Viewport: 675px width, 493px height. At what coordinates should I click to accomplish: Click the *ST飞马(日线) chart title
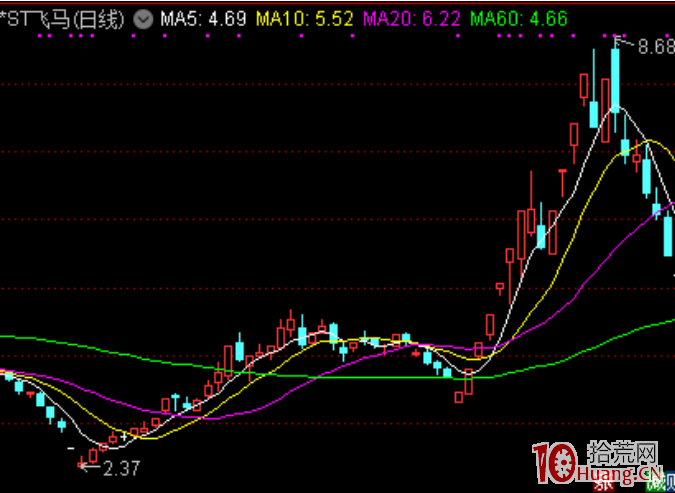tap(62, 19)
